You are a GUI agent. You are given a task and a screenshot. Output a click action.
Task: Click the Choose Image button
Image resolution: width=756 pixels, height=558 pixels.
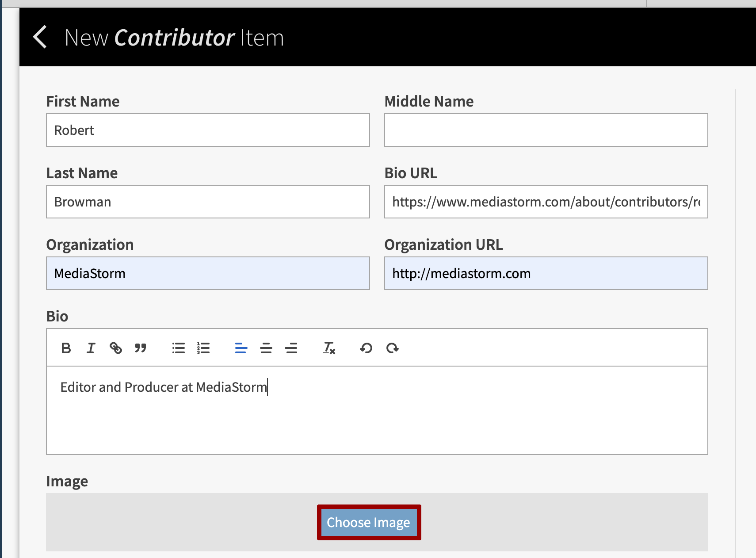(368, 522)
